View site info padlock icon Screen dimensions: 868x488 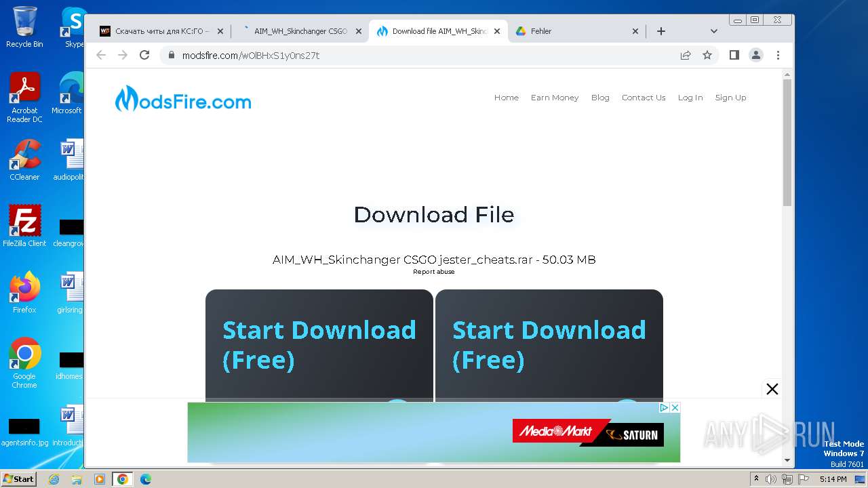[x=171, y=55]
